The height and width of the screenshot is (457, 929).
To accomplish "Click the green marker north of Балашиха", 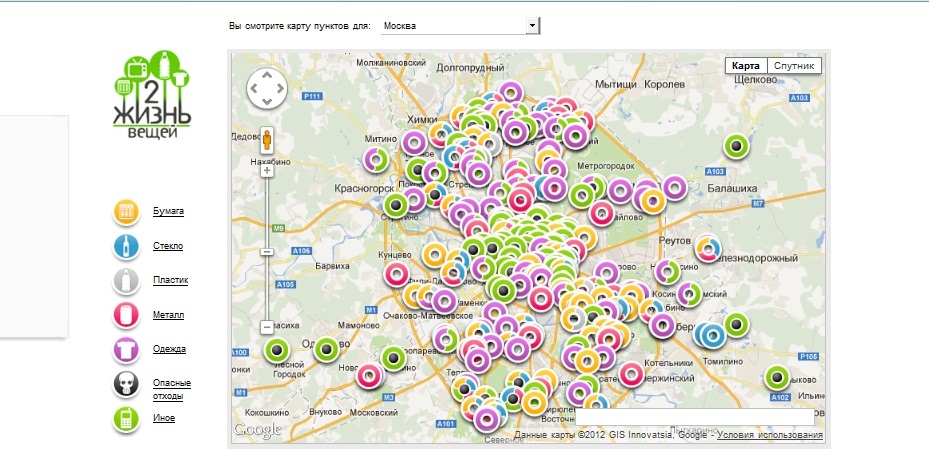I will coord(738,147).
